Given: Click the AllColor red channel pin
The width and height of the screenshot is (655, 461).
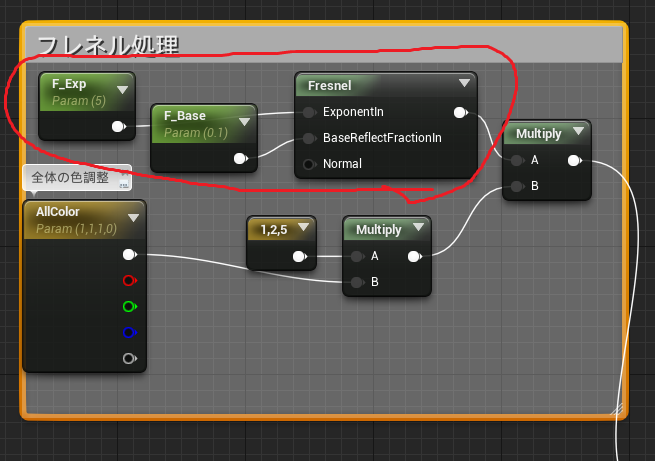Looking at the screenshot, I should [130, 281].
